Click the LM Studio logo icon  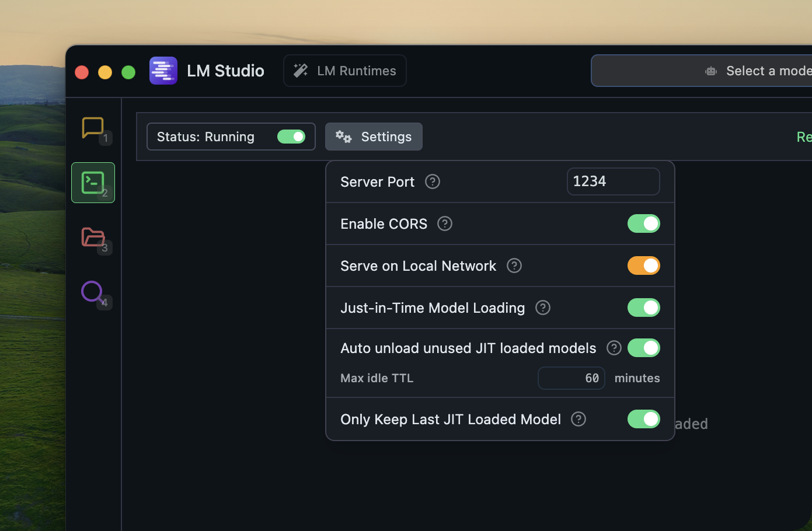[163, 71]
